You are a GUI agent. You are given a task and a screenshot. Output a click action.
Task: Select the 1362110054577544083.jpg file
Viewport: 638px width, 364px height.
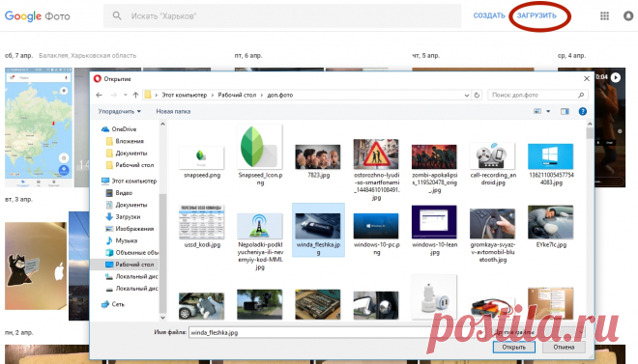[551, 164]
